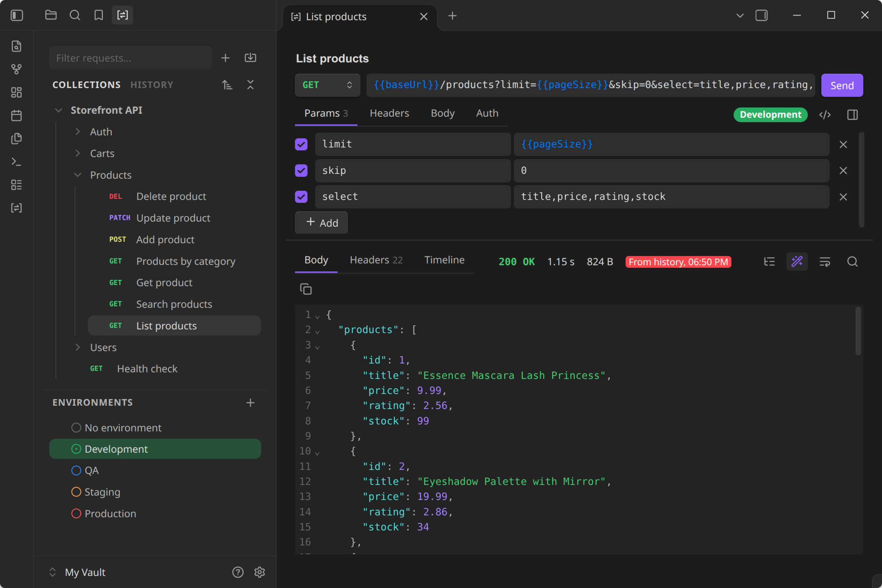Viewport: 882px width, 588px height.
Task: Open the My Vault switcher
Action: (x=78, y=572)
